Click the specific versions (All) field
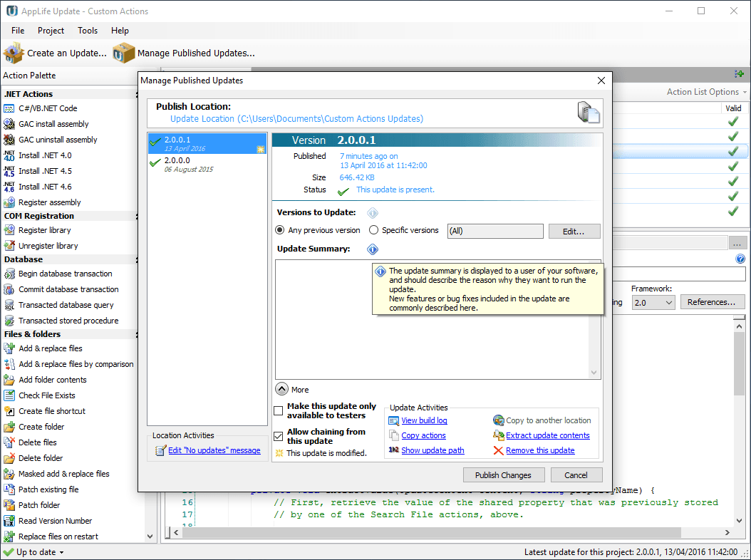The width and height of the screenshot is (751, 560). tap(495, 232)
